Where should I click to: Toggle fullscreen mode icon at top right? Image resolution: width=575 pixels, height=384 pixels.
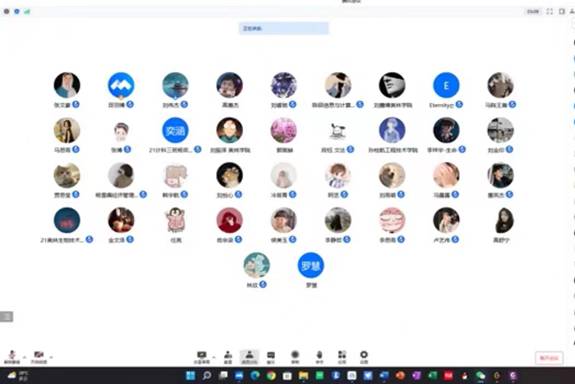coord(549,11)
